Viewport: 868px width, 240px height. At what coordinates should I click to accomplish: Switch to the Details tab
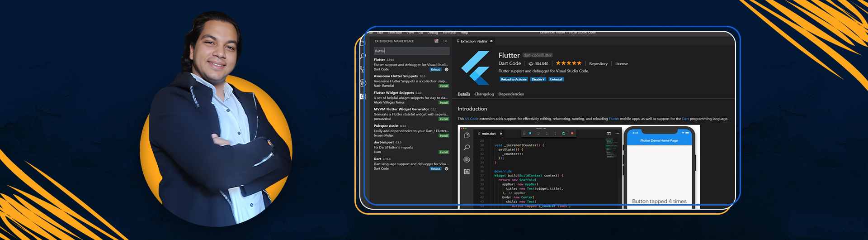[x=464, y=94]
